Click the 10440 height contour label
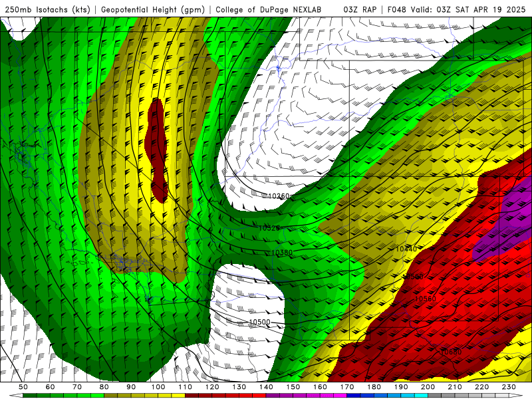The image size is (532, 399). pyautogui.click(x=406, y=249)
